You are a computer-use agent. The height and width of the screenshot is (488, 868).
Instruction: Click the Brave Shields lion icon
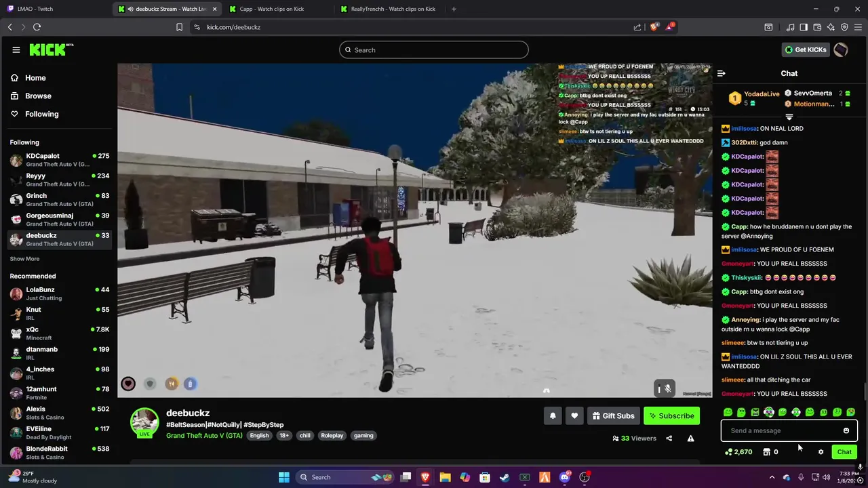[654, 27]
